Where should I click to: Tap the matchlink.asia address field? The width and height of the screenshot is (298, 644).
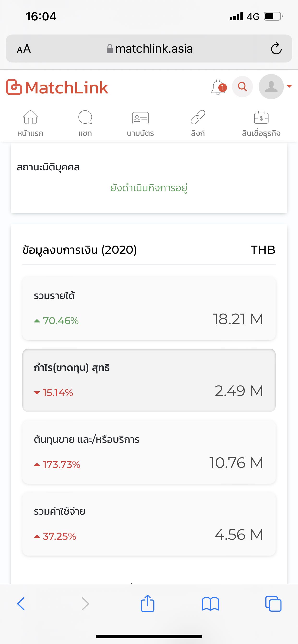pyautogui.click(x=150, y=48)
